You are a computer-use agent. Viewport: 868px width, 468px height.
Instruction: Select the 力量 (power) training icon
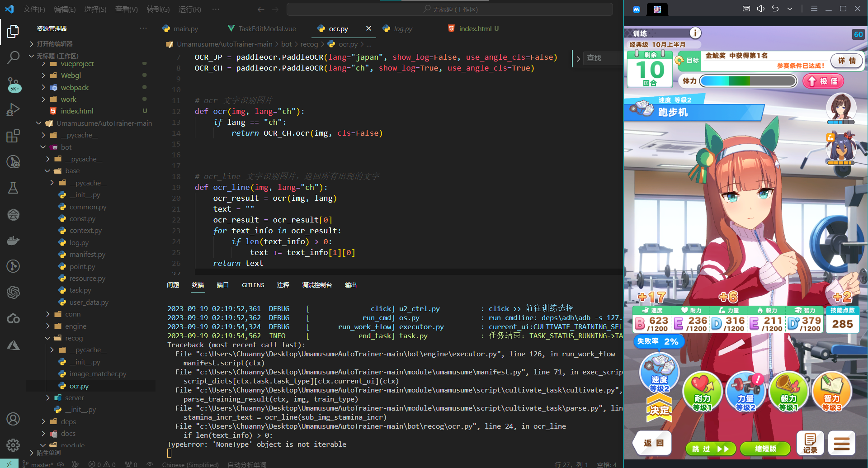coord(745,391)
